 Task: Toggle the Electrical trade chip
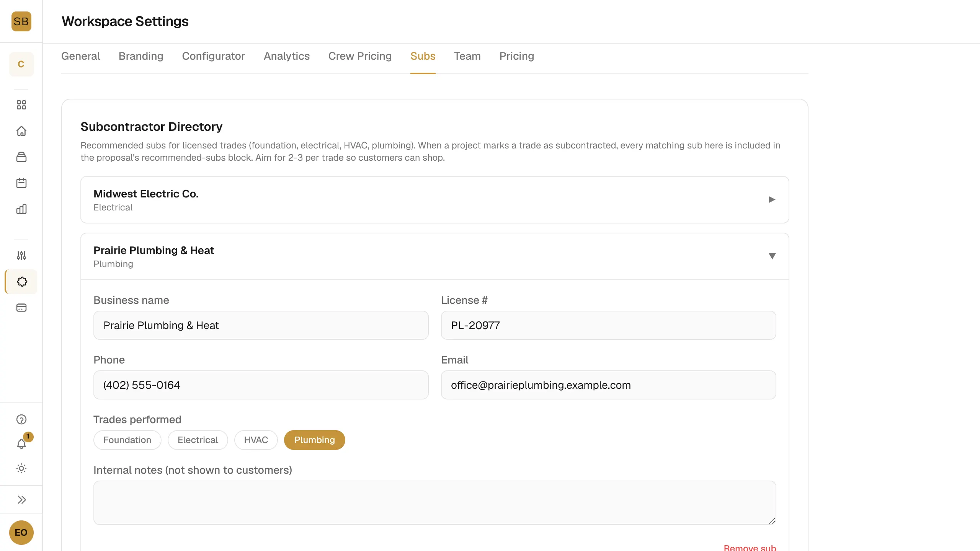point(198,440)
